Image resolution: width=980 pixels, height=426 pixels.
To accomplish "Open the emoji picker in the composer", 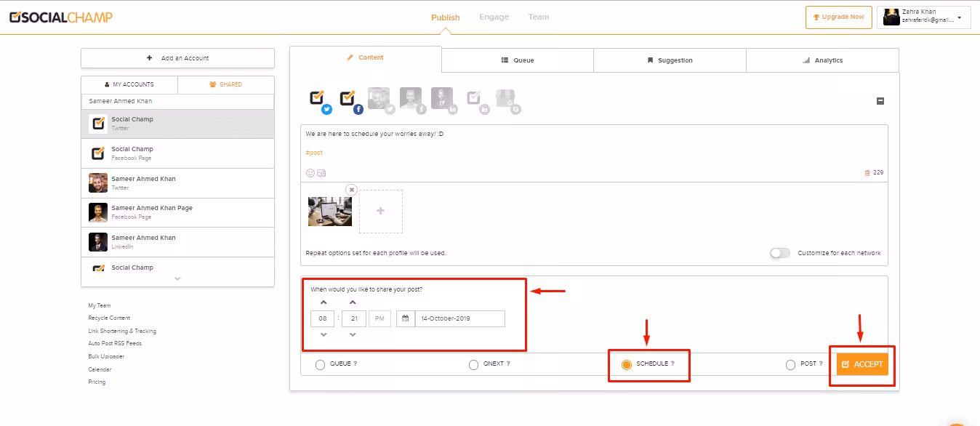I will point(310,173).
